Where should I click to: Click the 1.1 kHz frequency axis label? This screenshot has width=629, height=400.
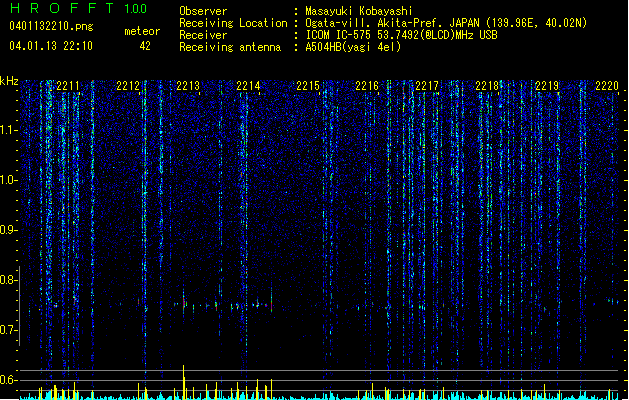(x=8, y=130)
